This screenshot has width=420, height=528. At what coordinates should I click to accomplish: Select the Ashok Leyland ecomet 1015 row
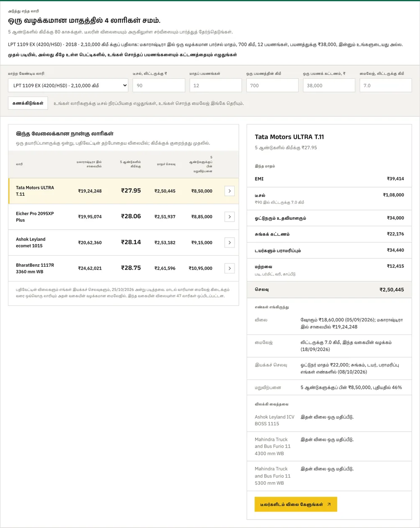pos(124,242)
